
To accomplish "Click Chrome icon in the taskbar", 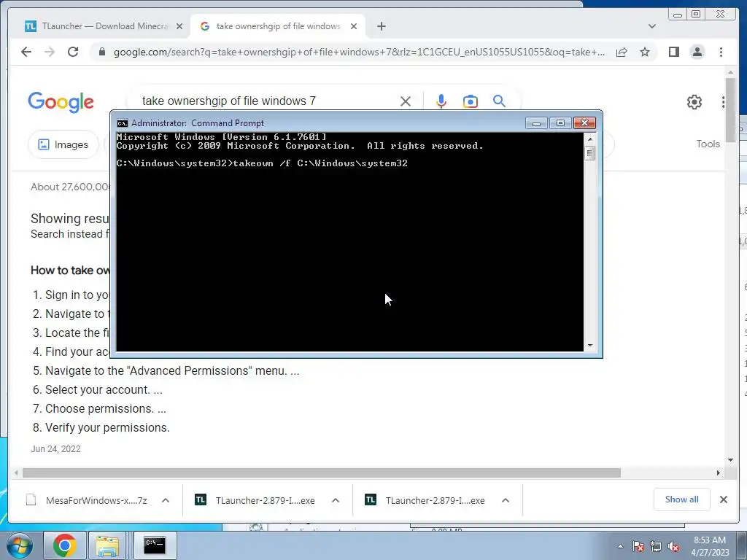I will [x=65, y=545].
